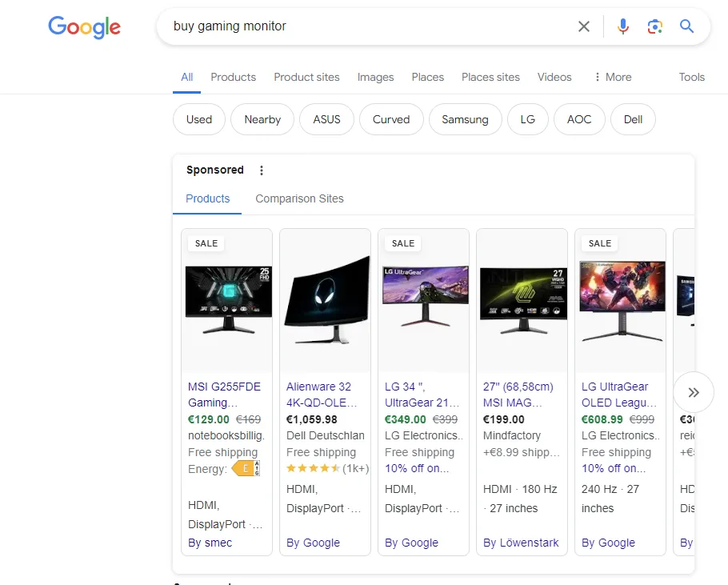The image size is (728, 585).
Task: Click the By smec merchant link
Action: (x=210, y=543)
